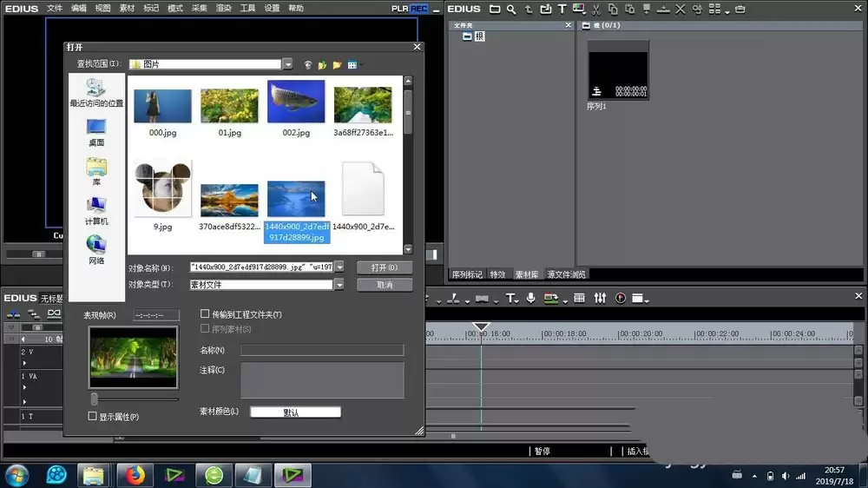
Task: Click the clip color default swatch
Action: (295, 412)
